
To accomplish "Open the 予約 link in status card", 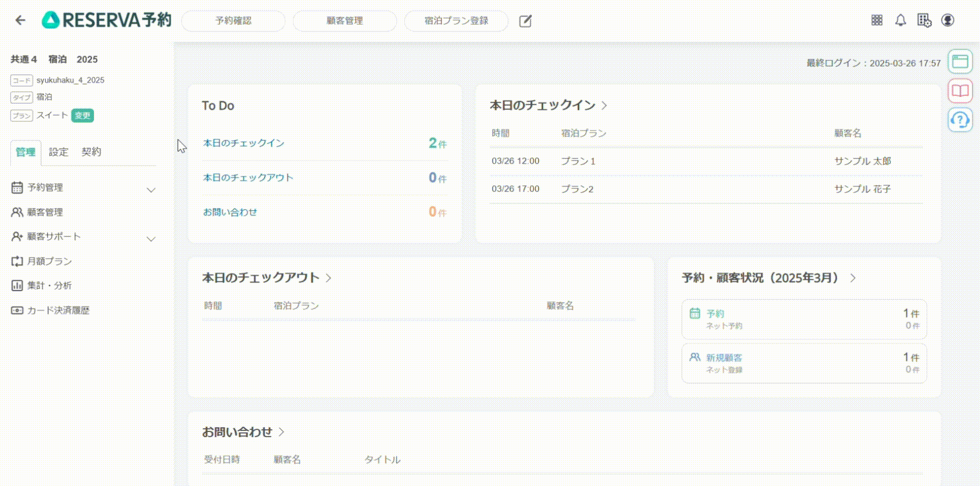I will (x=715, y=313).
